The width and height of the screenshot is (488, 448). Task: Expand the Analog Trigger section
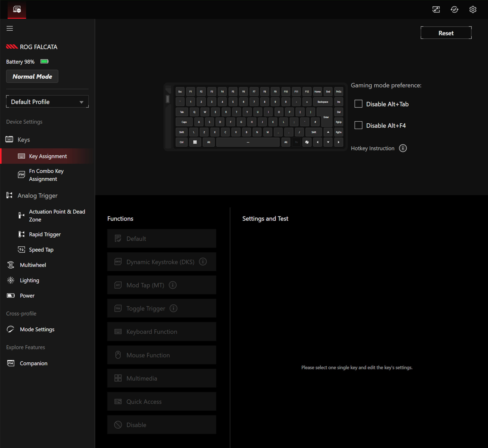pos(37,195)
